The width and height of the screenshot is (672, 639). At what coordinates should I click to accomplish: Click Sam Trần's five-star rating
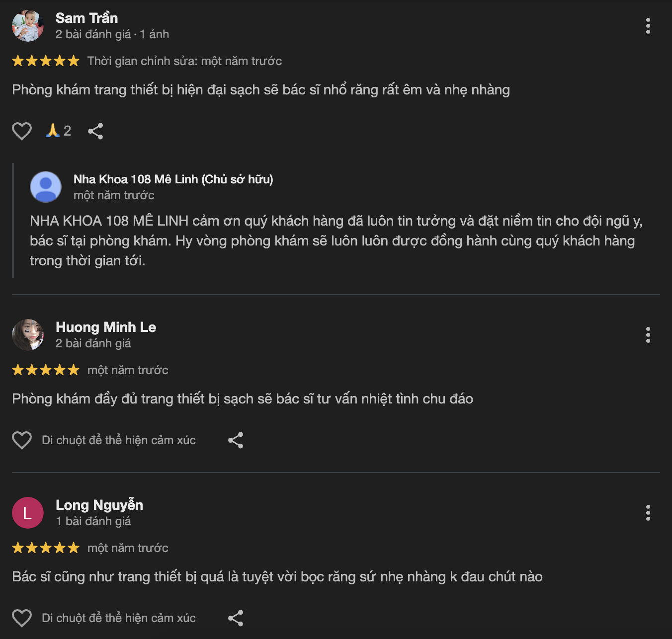(46, 61)
